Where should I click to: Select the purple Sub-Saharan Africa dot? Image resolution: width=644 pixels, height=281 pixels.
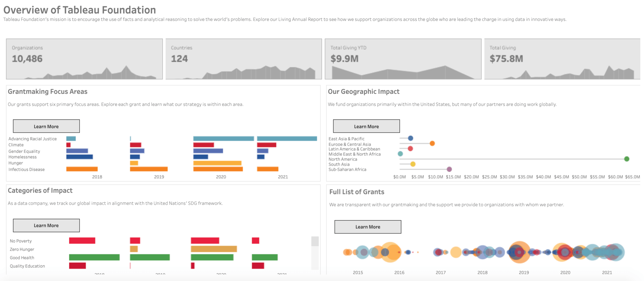(449, 169)
